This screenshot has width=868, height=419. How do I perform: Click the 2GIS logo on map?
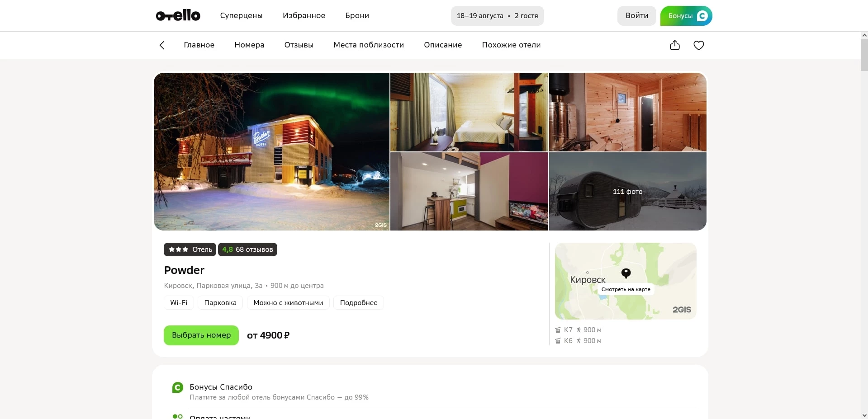681,310
